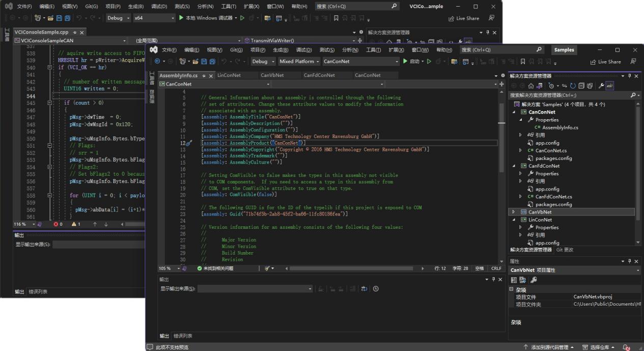Open the Debug configuration dropdown in front window
Viewport: 644px width, 351px height.
263,62
